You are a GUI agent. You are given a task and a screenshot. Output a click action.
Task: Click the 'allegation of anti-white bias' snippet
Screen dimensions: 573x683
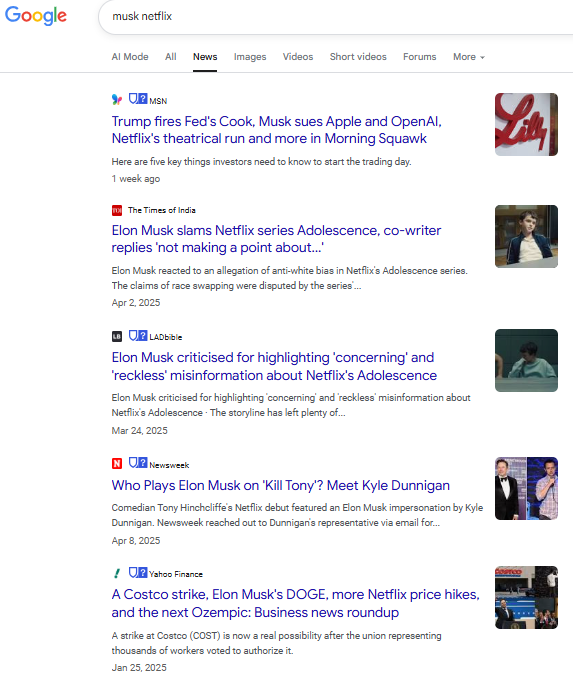coord(289,278)
